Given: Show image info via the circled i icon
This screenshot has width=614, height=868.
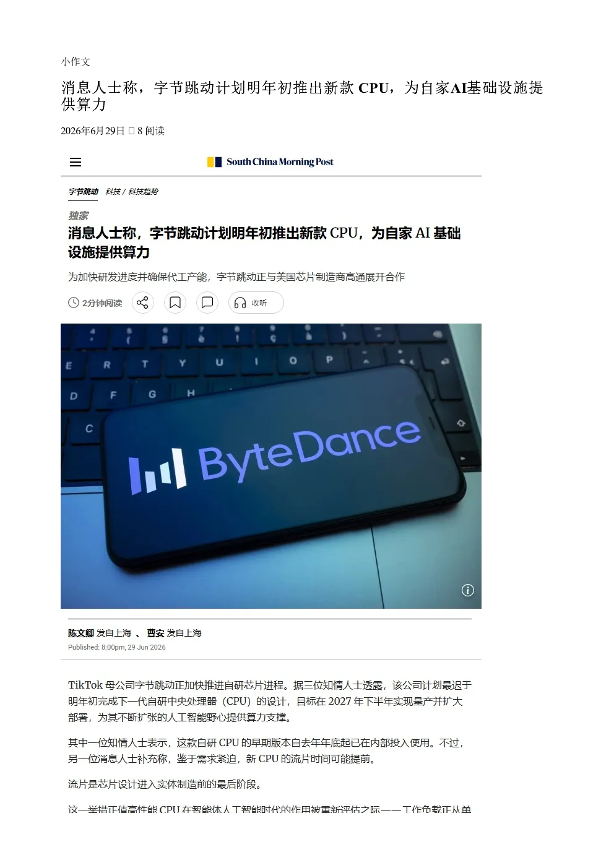Looking at the screenshot, I should [x=468, y=590].
